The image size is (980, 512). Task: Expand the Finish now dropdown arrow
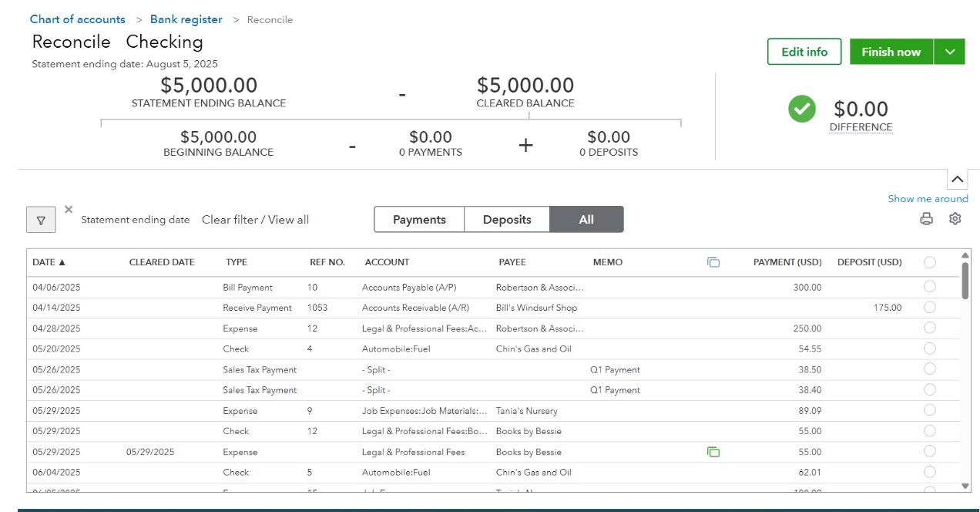pos(949,52)
